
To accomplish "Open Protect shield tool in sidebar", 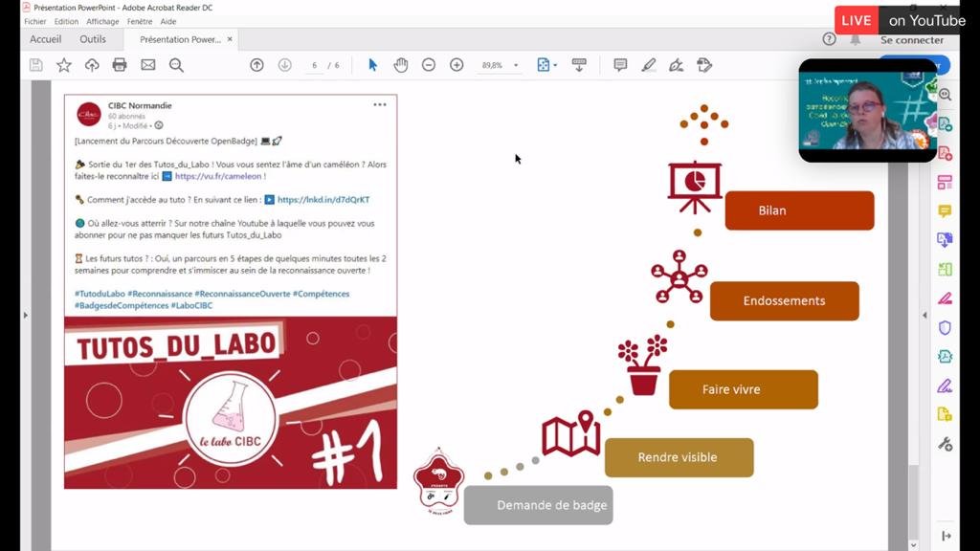I will tap(945, 327).
